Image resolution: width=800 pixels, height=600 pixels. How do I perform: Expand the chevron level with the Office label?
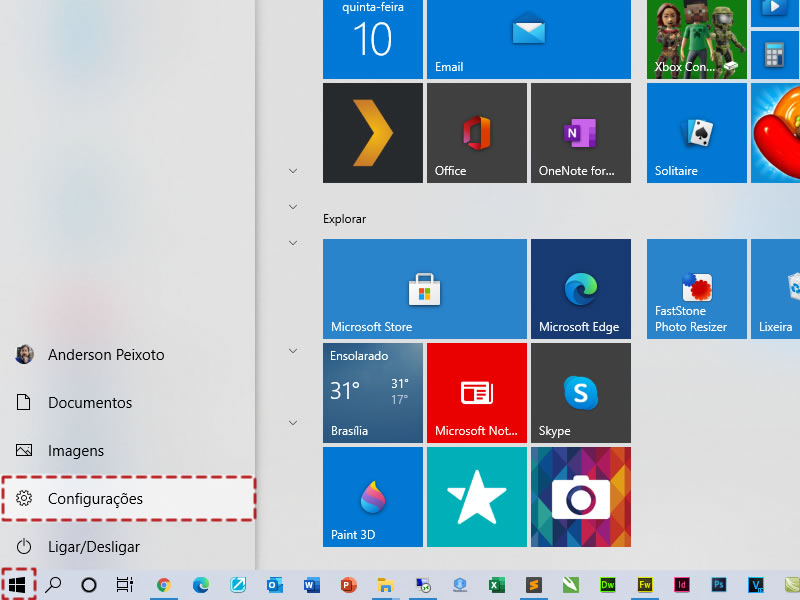point(293,171)
